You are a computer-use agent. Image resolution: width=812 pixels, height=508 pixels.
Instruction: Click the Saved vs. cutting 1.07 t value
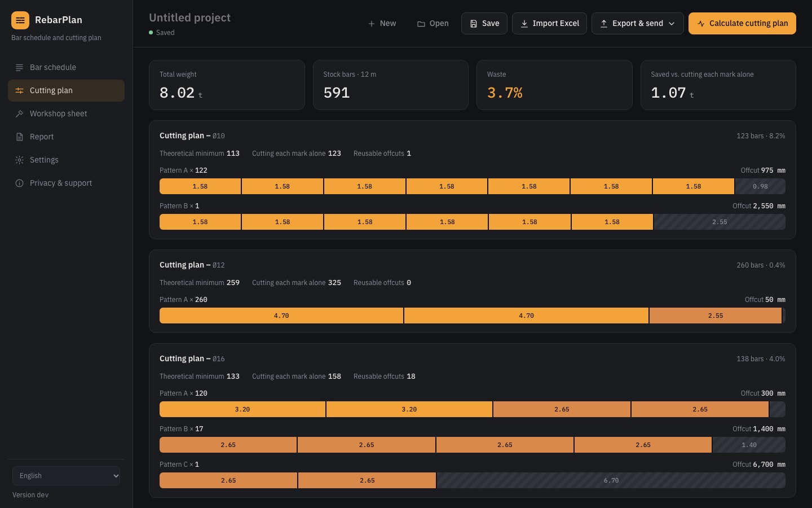click(672, 93)
